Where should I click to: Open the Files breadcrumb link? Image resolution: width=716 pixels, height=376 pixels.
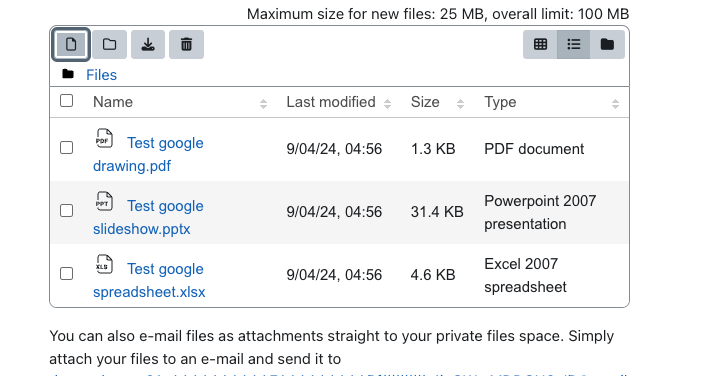click(x=101, y=75)
